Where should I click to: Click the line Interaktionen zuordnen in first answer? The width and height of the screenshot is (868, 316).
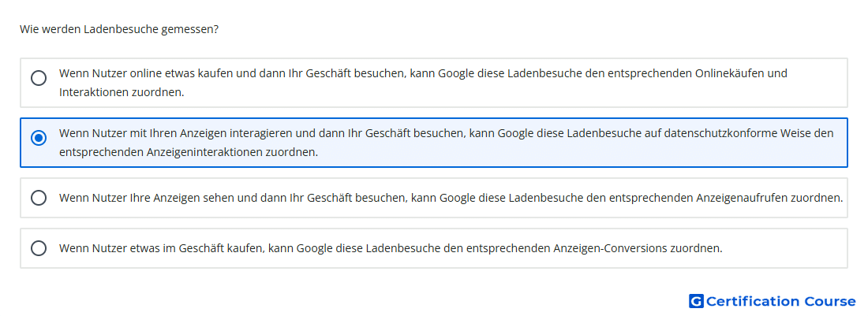(x=122, y=92)
